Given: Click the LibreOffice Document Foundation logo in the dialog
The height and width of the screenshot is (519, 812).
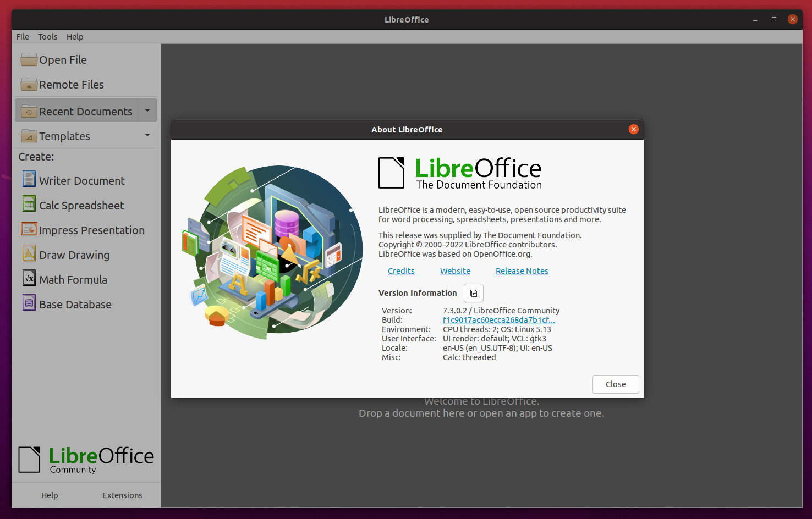Looking at the screenshot, I should [460, 173].
